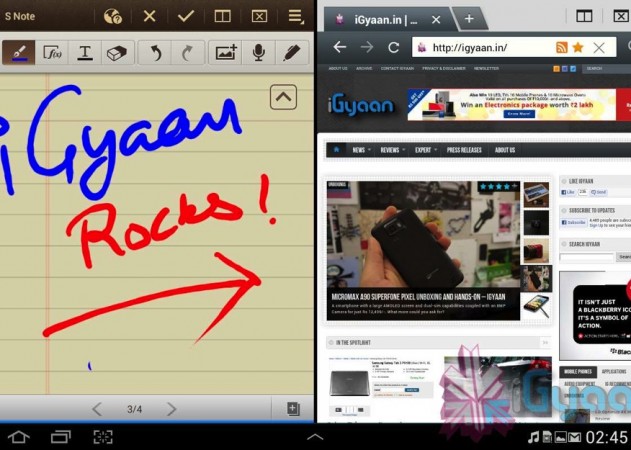Open the Press Releases menu item
631x450 pixels.
[x=466, y=150]
